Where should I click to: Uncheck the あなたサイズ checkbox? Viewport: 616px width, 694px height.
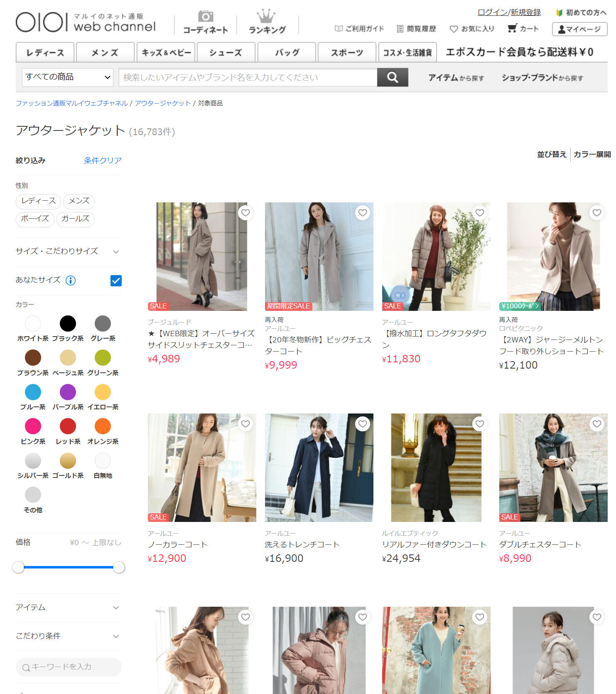116,281
